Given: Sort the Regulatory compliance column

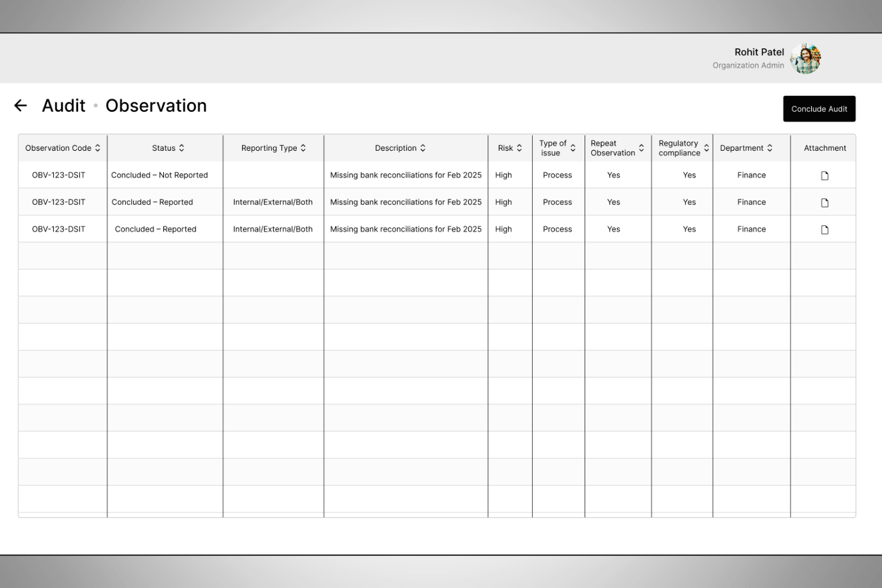Looking at the screenshot, I should (x=706, y=148).
